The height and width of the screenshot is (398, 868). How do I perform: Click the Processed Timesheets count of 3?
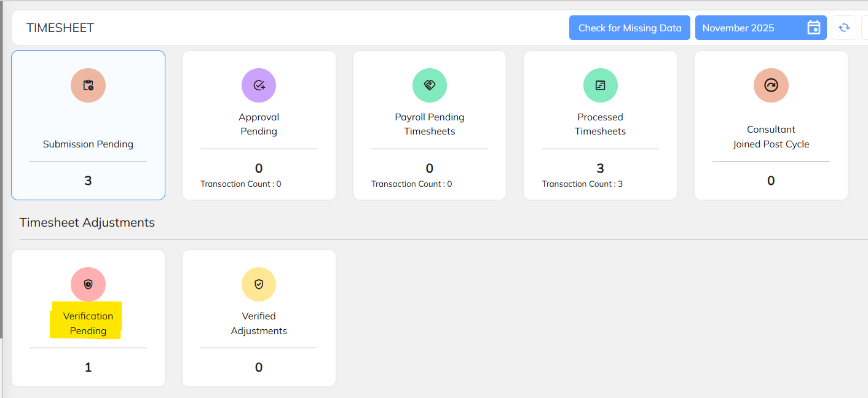point(601,168)
